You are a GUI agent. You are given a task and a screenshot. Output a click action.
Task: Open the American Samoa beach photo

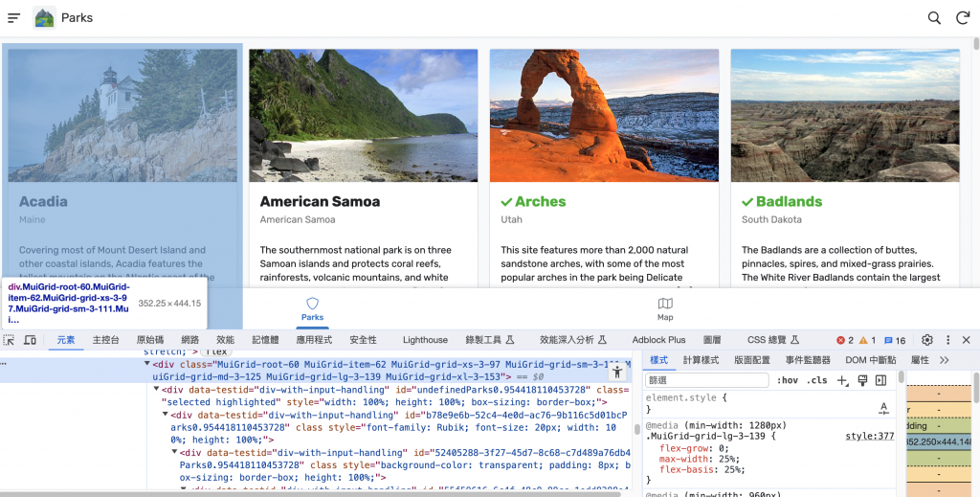(363, 116)
